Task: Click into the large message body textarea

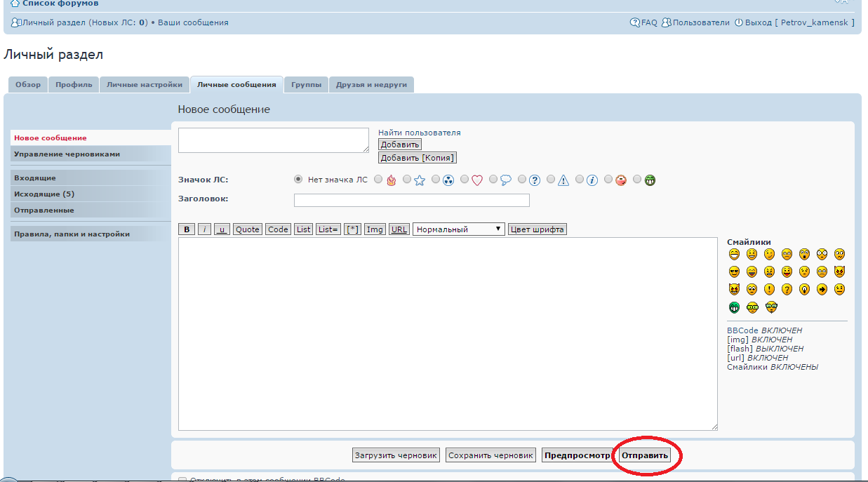Action: point(448,334)
